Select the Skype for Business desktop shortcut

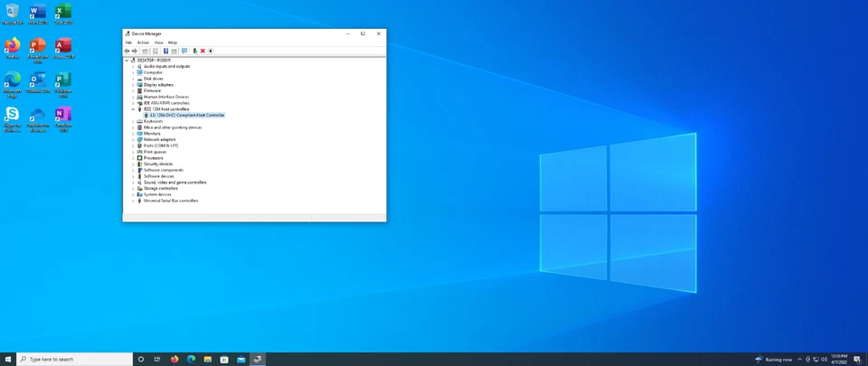[x=12, y=119]
